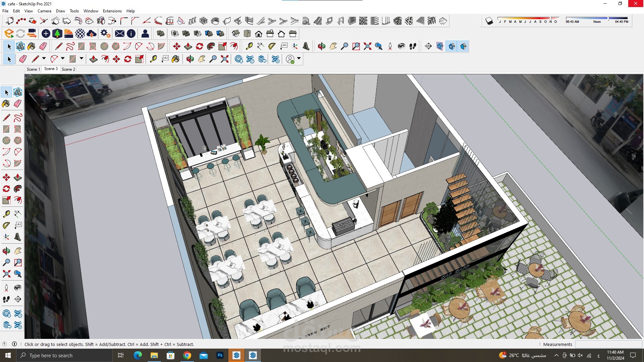Screen dimensions: 644x362
Task: Open File Explorer from the taskbar
Action: (154, 355)
